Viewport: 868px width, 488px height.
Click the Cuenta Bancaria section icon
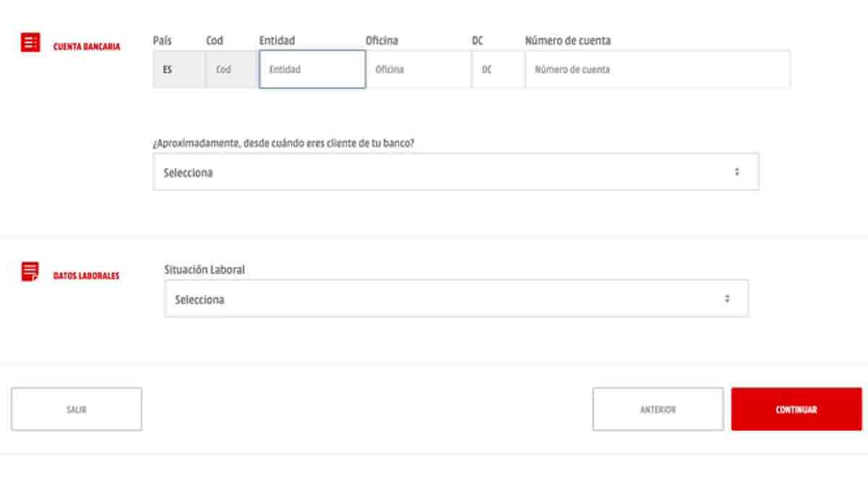coord(30,43)
